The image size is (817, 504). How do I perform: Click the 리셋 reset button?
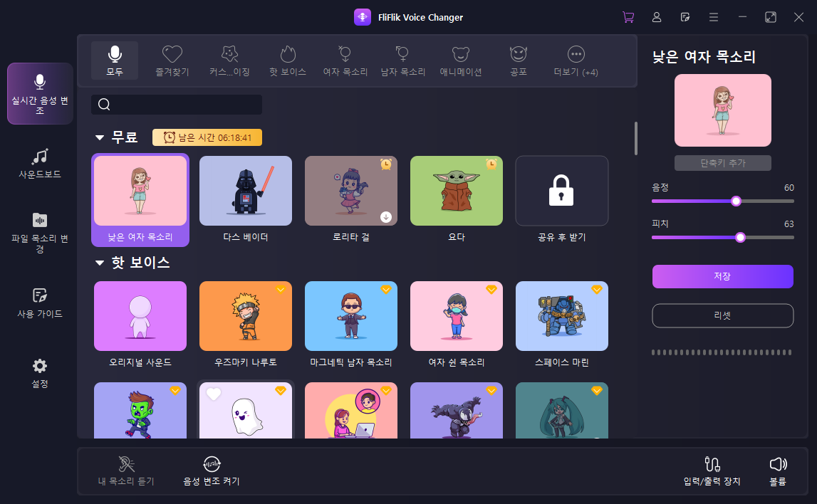point(722,315)
